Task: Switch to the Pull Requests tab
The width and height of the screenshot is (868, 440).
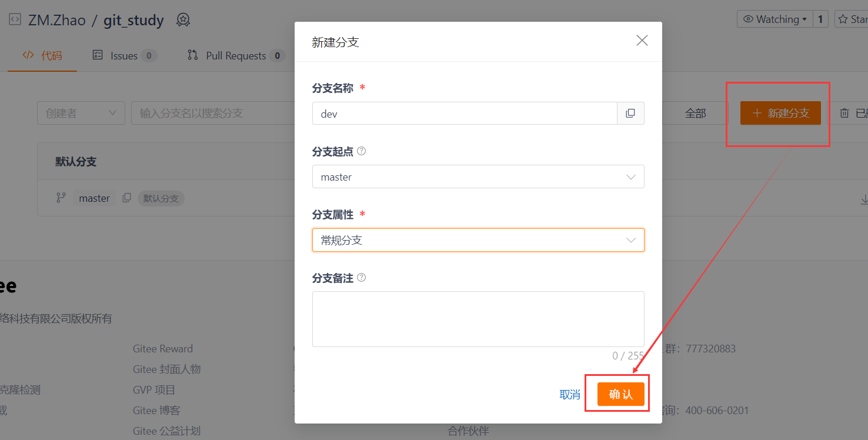Action: pyautogui.click(x=236, y=56)
